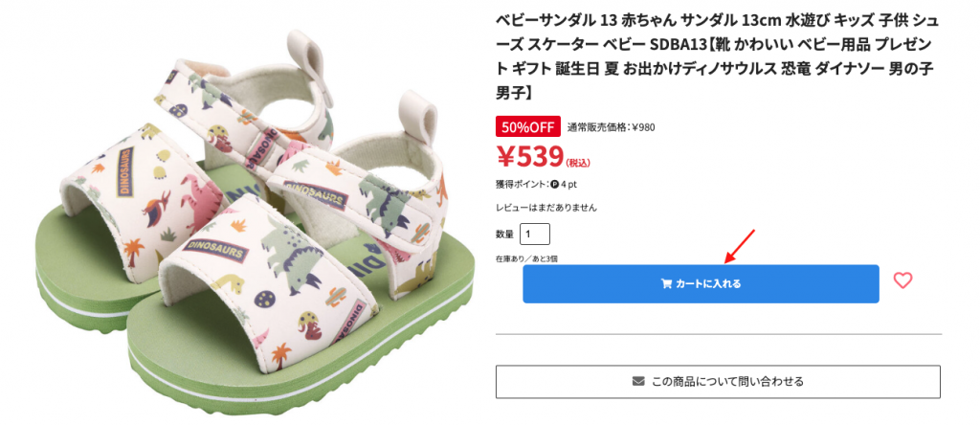Click the 4 pt points value
Image resolution: width=980 pixels, height=425 pixels.
tap(569, 184)
